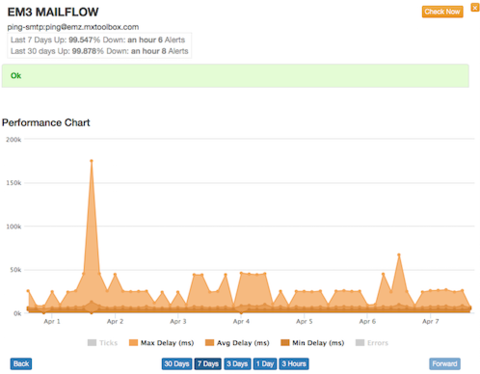Click the Forward button
This screenshot has height=374, width=480.
(445, 364)
